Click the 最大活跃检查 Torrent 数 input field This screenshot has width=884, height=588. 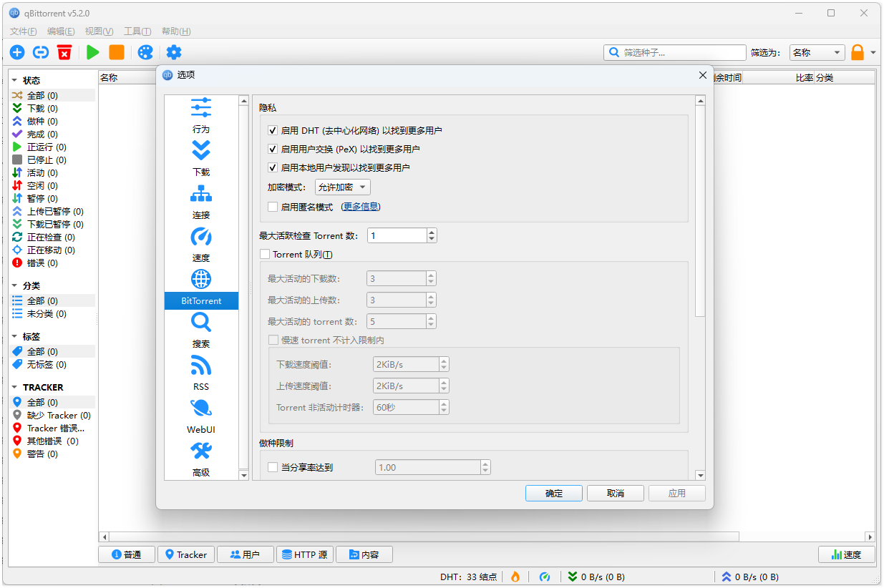coord(397,235)
